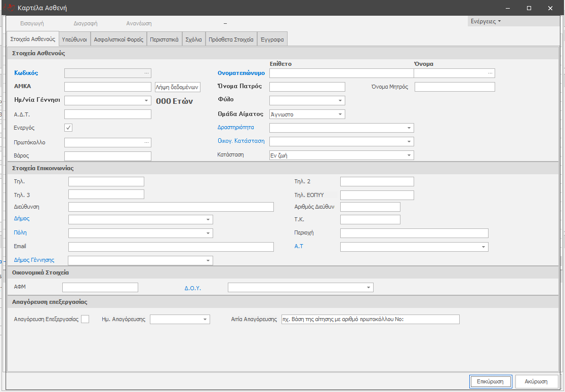This screenshot has width=565, height=392.
Task: Open the Ημ/νία Γέννησης date picker
Action: [146, 100]
